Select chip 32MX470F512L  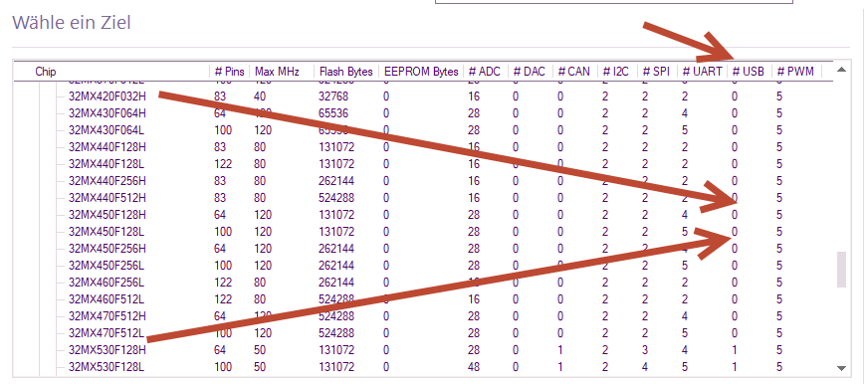pyautogui.click(x=107, y=333)
